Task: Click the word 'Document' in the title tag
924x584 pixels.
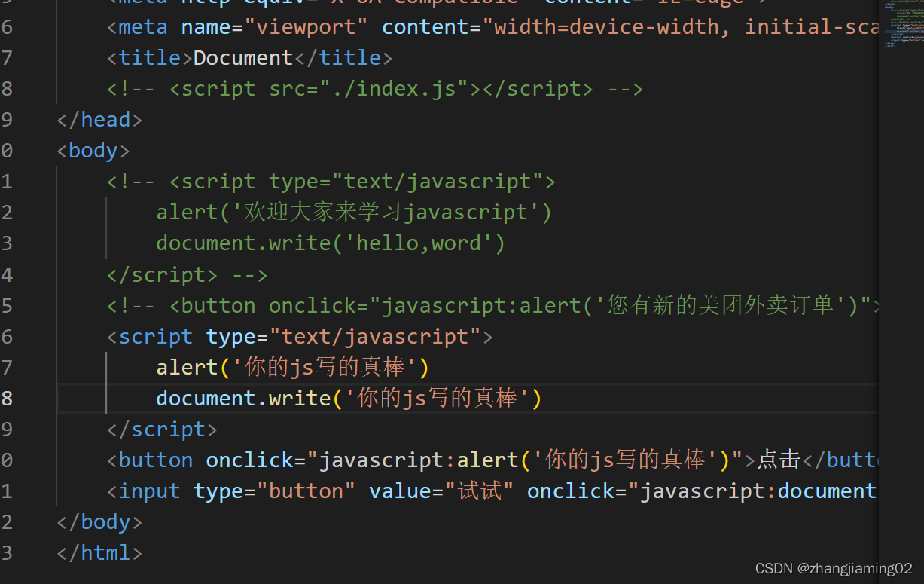Action: [x=243, y=58]
